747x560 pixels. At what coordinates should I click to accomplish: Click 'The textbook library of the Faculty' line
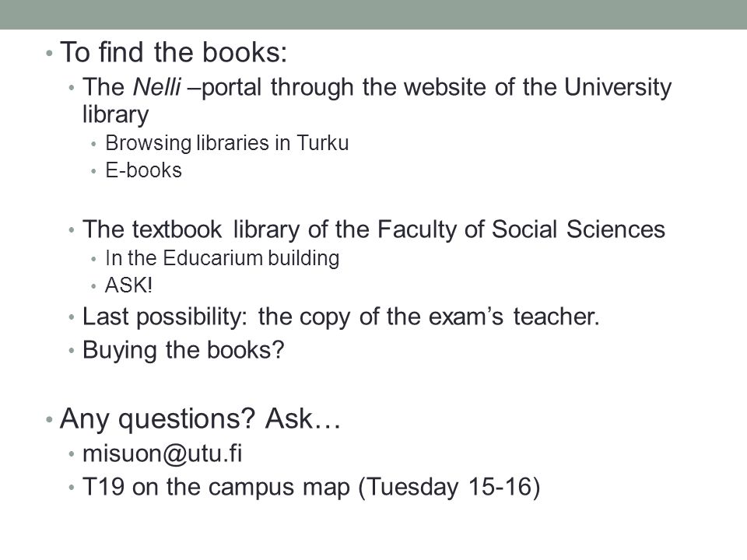[x=373, y=229]
